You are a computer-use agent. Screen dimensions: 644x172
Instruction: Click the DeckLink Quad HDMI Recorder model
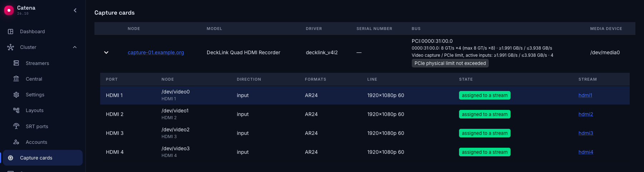(x=243, y=52)
